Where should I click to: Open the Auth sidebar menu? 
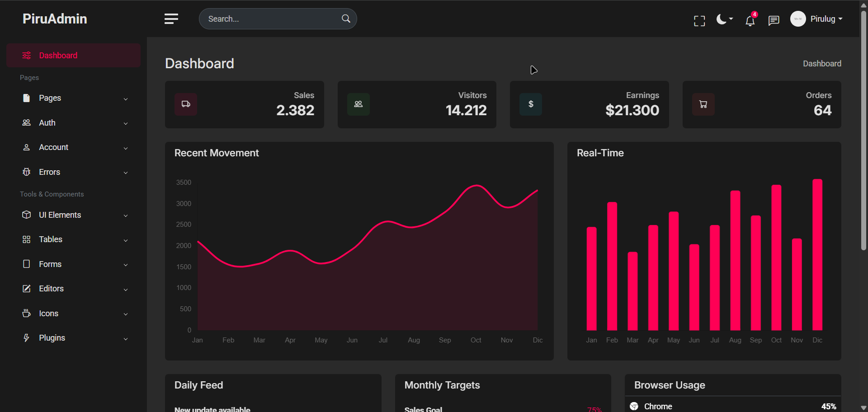coord(73,123)
